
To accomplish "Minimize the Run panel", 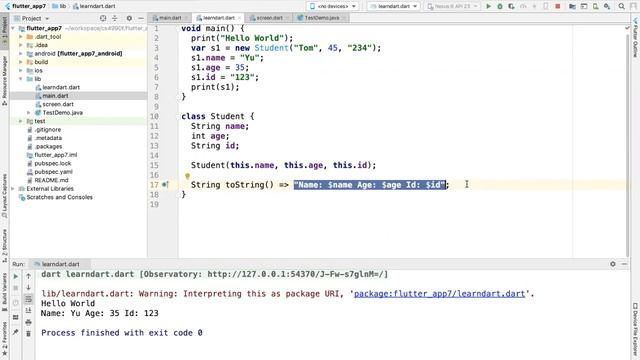I will point(624,264).
